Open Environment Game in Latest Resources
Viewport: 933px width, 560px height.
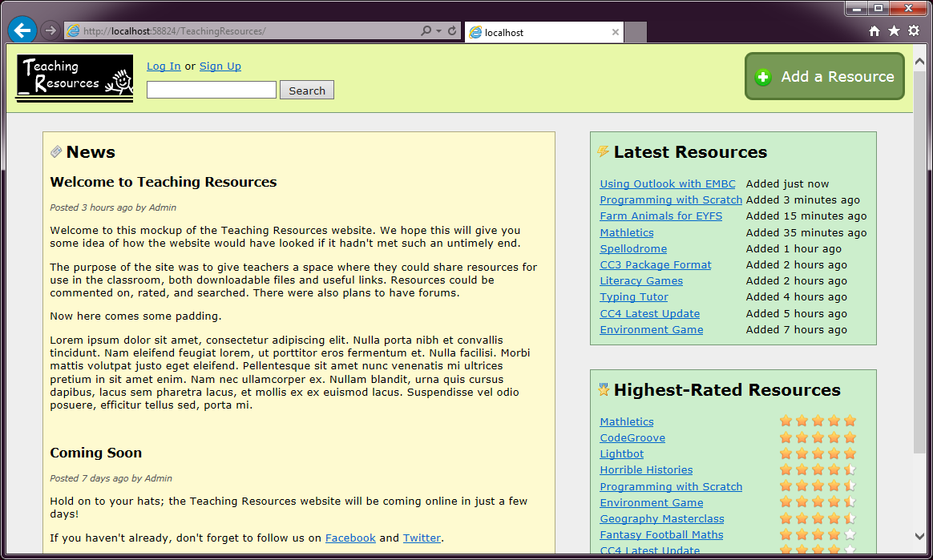pyautogui.click(x=652, y=329)
